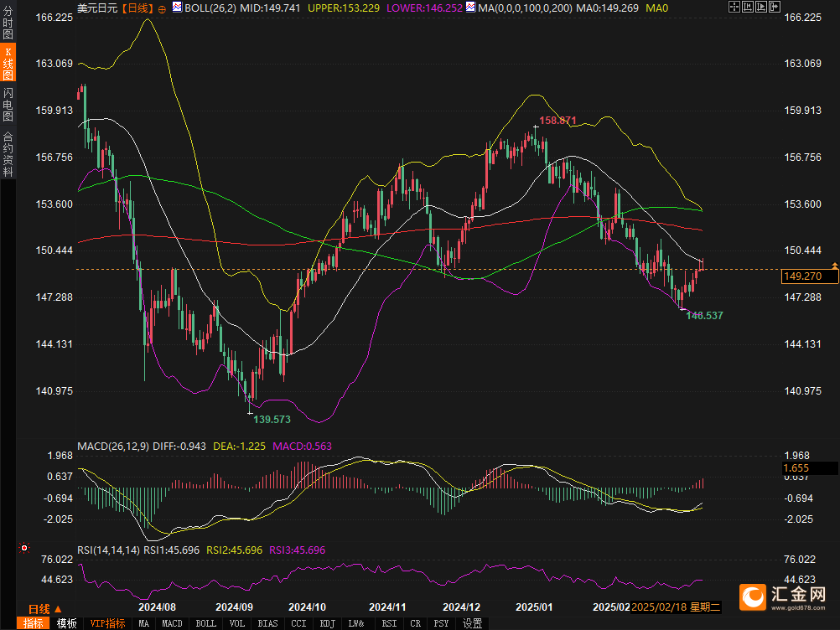Click the orange marker above 149.270 price tag
840x630 pixels.
835,266
